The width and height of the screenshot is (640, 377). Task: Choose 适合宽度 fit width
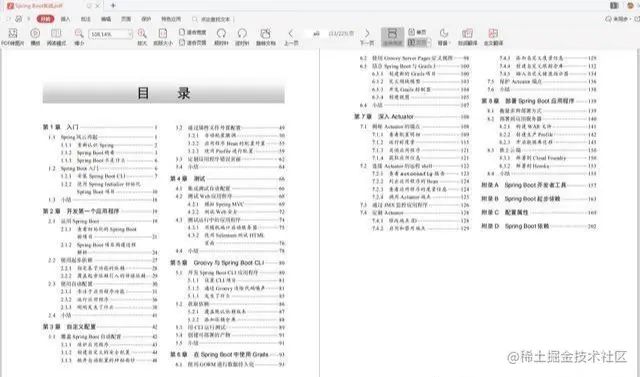click(193, 32)
